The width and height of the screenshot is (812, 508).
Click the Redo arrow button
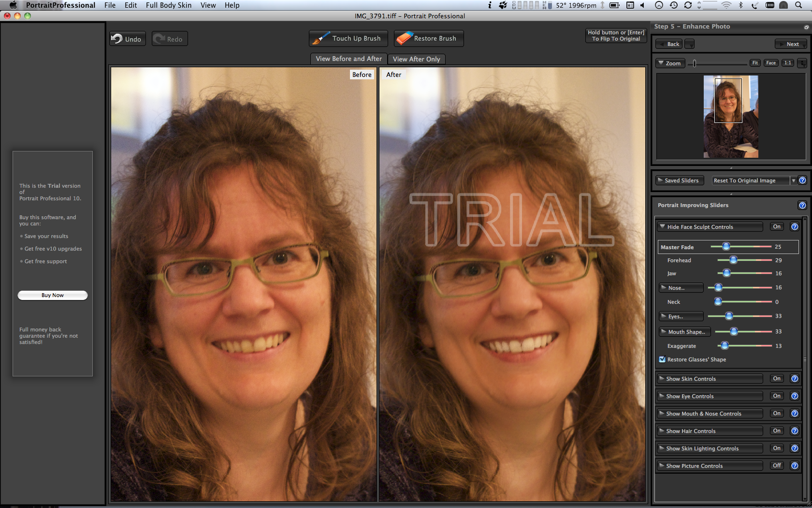click(170, 39)
